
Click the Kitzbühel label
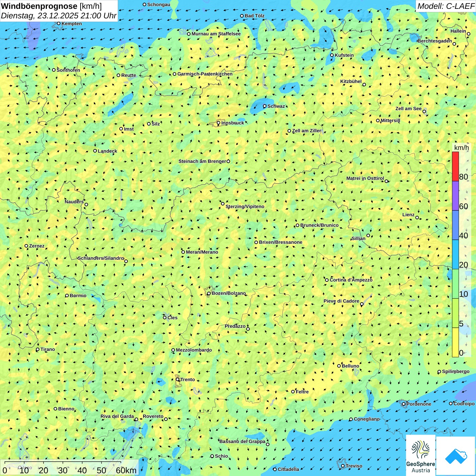coord(351,81)
